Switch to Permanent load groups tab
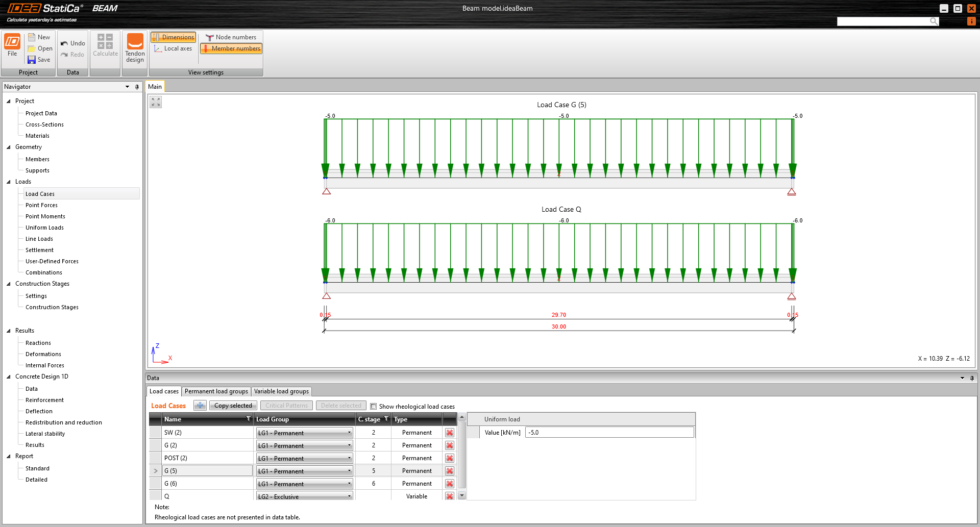980x527 pixels. [x=216, y=391]
